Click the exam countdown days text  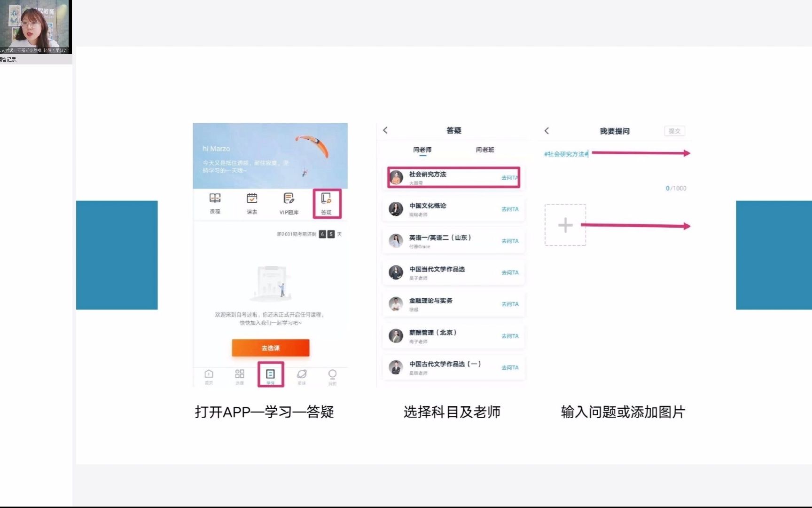(x=309, y=234)
